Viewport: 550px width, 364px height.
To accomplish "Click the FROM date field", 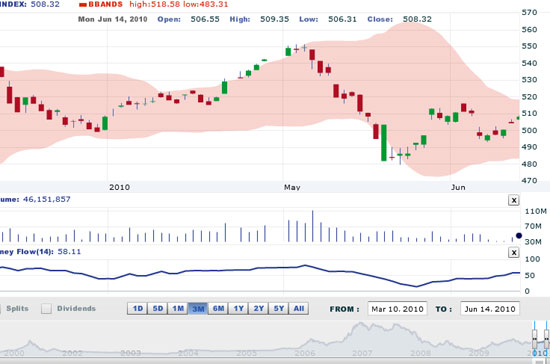I will [x=397, y=309].
